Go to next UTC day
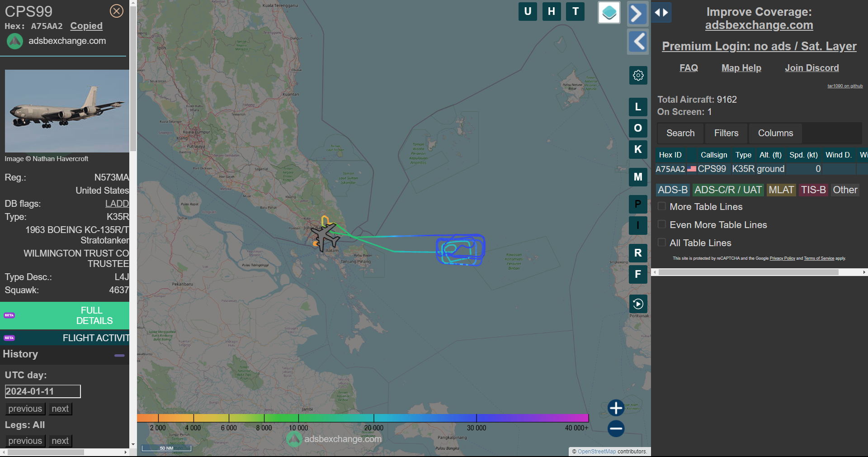Screen dimensions: 868x457 point(60,409)
